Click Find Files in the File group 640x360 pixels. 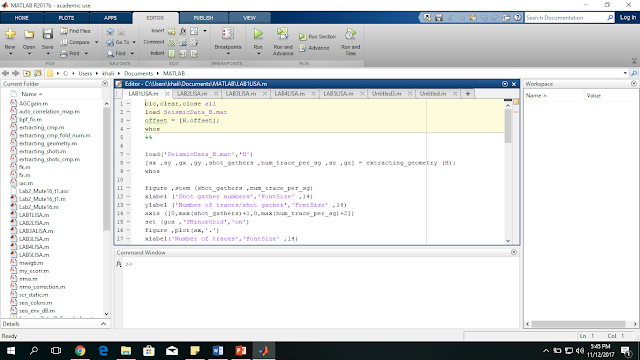76,31
